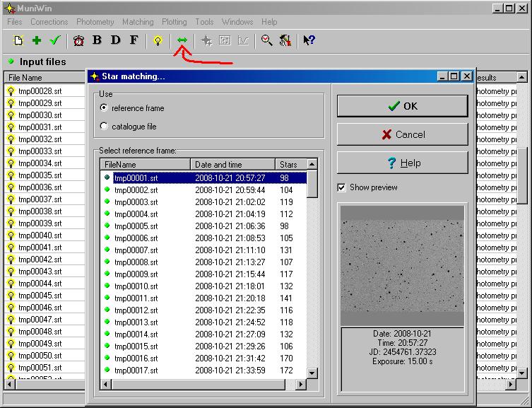This screenshot has width=532, height=408.
Task: Click the green double-arrow matching icon
Action: click(182, 40)
